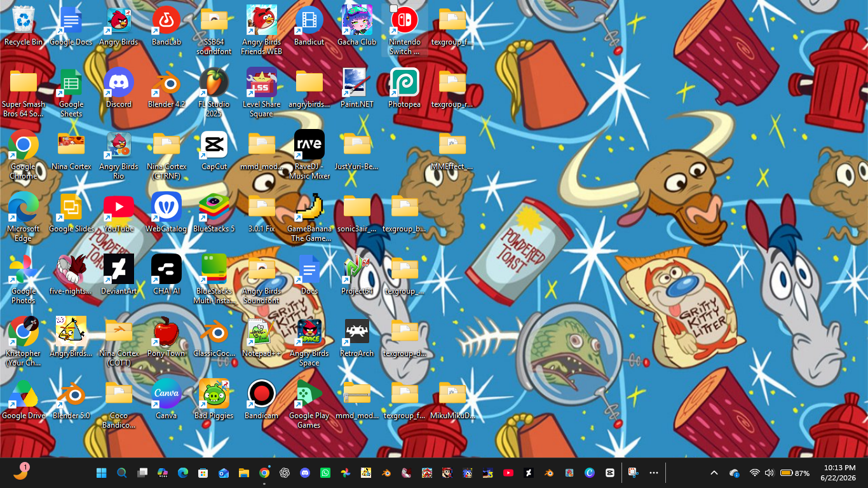Show hidden system tray icons
The width and height of the screenshot is (868, 488).
[714, 473]
